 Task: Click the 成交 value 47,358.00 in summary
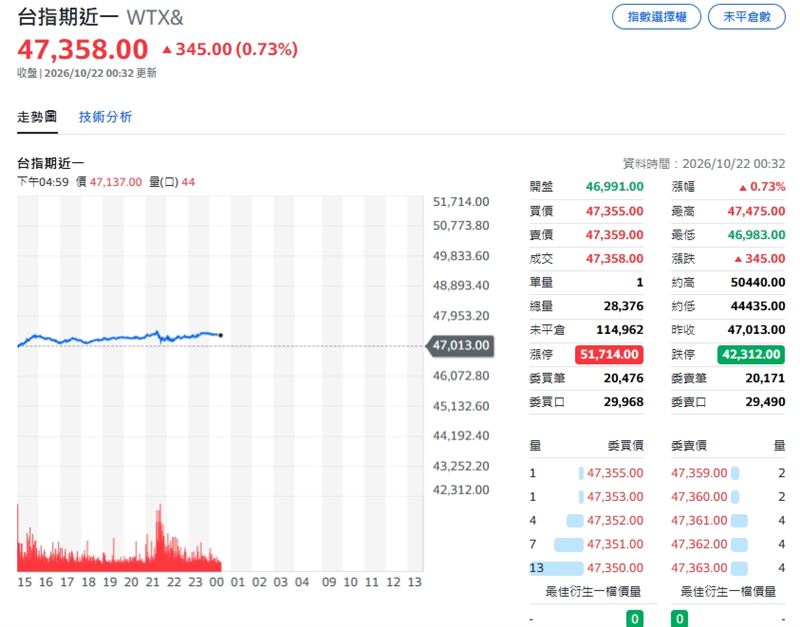click(x=614, y=259)
